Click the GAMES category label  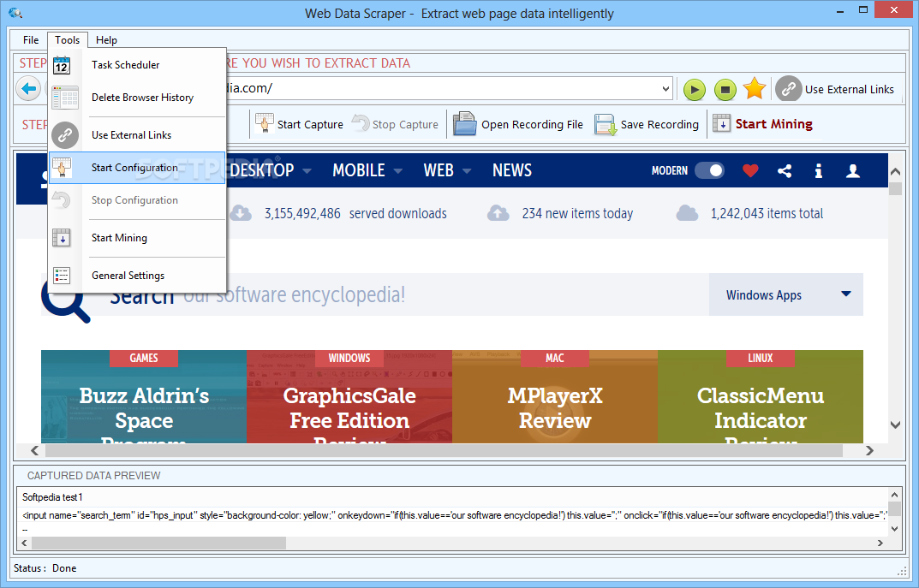click(144, 358)
